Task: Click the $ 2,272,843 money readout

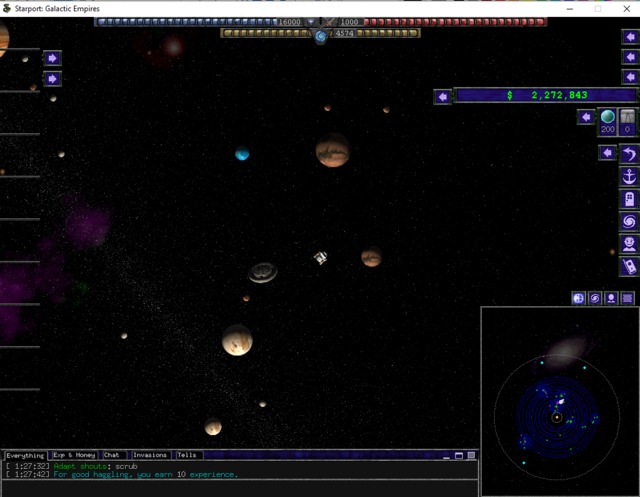Action: (546, 95)
